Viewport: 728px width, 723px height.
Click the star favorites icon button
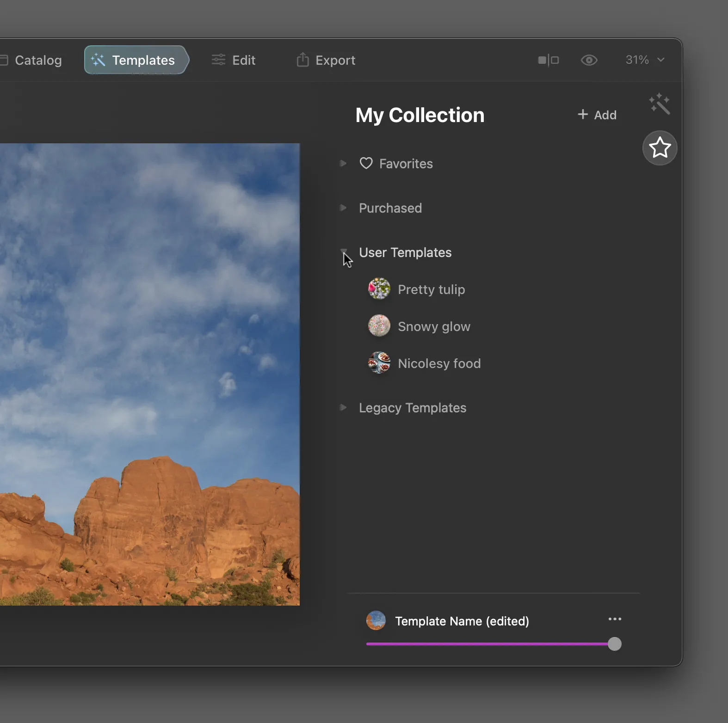click(660, 148)
